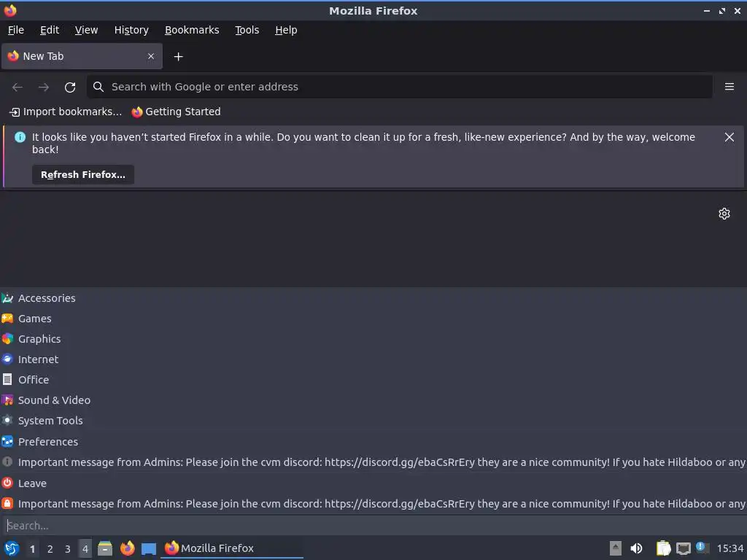Reload the current page
The image size is (747, 560).
tap(70, 87)
